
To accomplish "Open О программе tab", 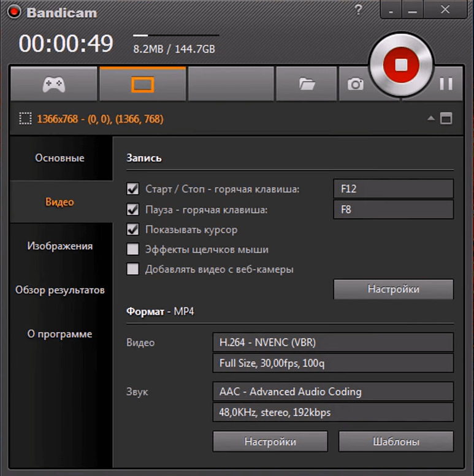I will (x=59, y=334).
